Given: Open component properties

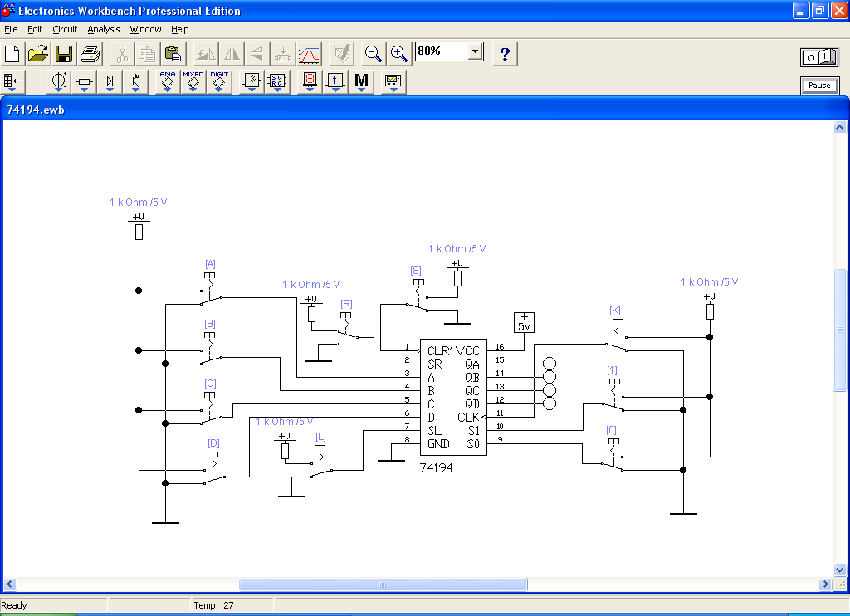Looking at the screenshot, I should click(341, 54).
